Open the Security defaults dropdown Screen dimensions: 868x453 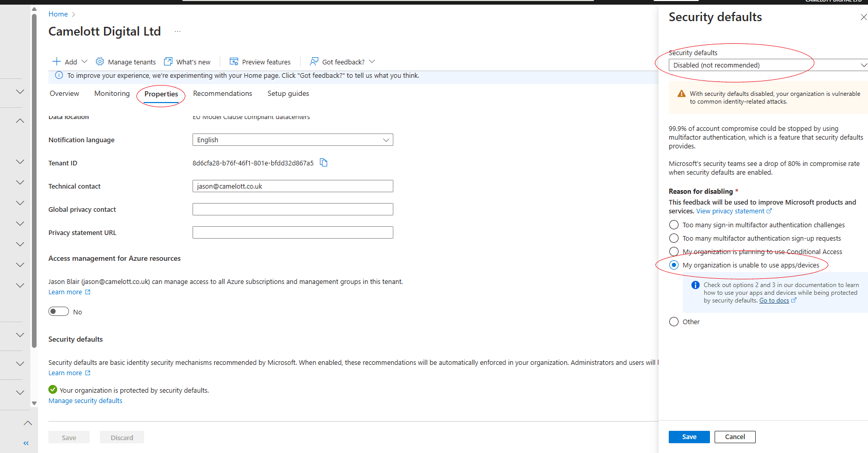[767, 65]
